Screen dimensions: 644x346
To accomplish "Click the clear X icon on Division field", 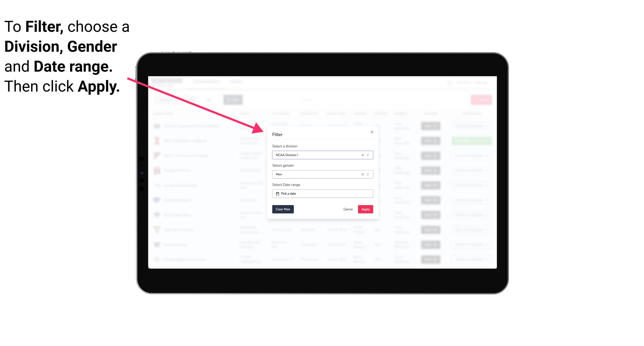I will pos(362,155).
